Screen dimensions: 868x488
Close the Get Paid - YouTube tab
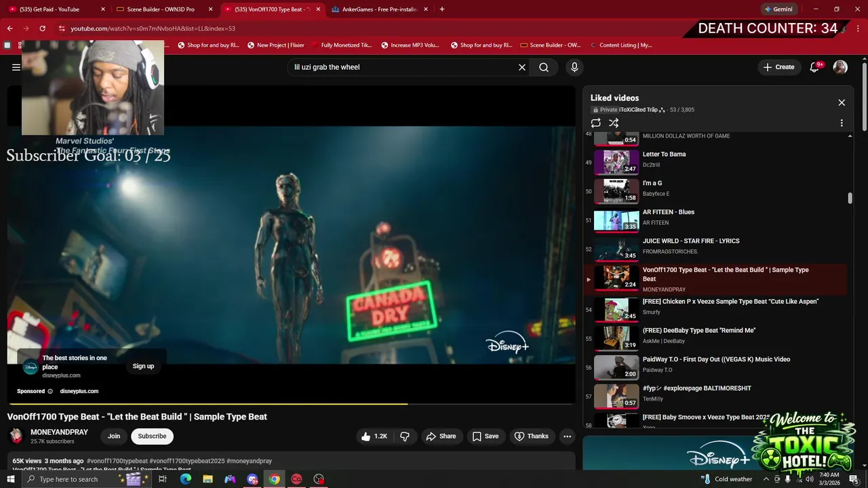(103, 9)
